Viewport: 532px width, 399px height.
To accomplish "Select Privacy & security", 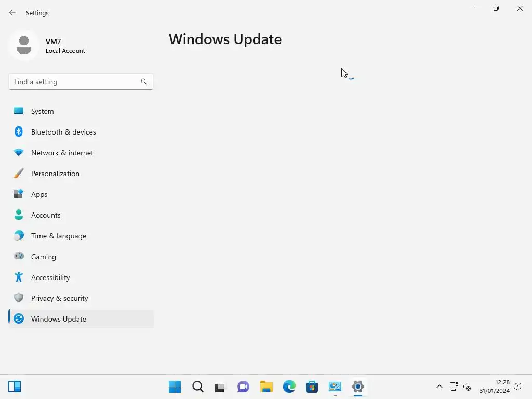I will tap(81, 298).
